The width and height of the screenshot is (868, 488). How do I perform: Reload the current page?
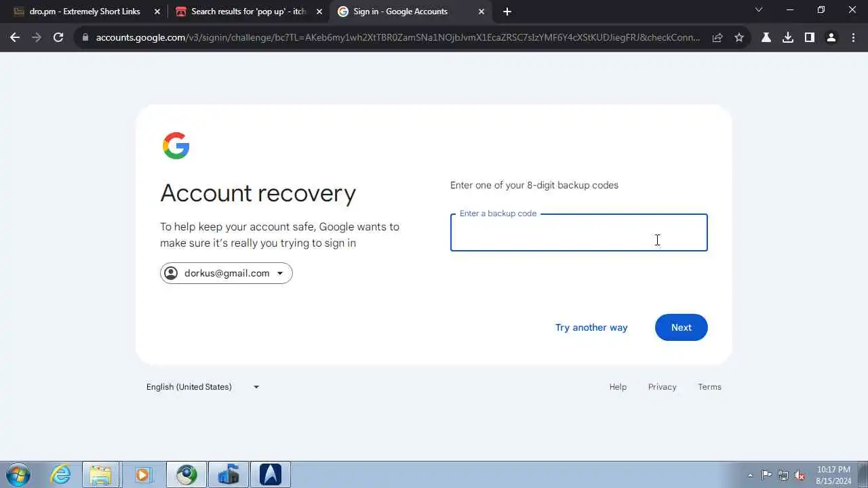tap(58, 38)
